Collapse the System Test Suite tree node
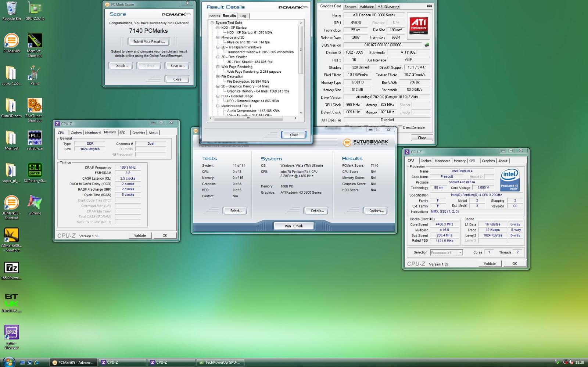588x367 pixels. point(212,23)
